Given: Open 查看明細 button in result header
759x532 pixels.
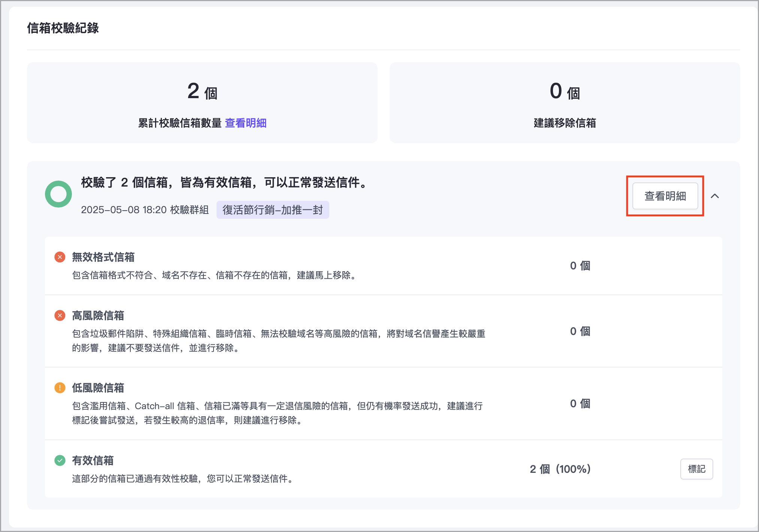Looking at the screenshot, I should coord(665,196).
